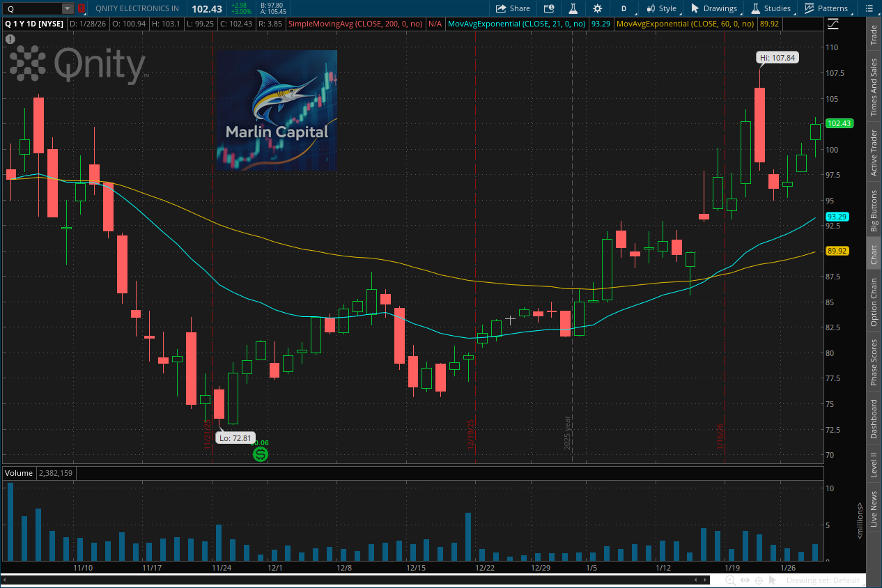Open chart settings gear icon
This screenshot has height=588, width=882.
pos(597,8)
